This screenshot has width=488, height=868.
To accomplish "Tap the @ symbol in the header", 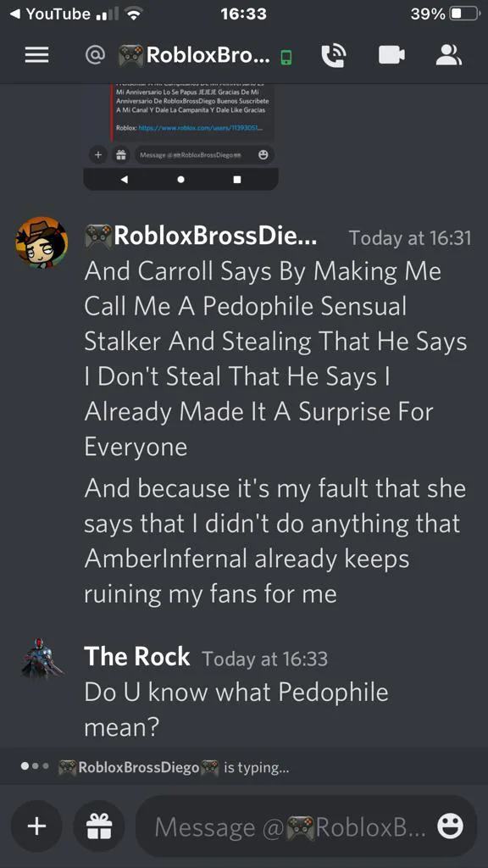I will [x=95, y=54].
